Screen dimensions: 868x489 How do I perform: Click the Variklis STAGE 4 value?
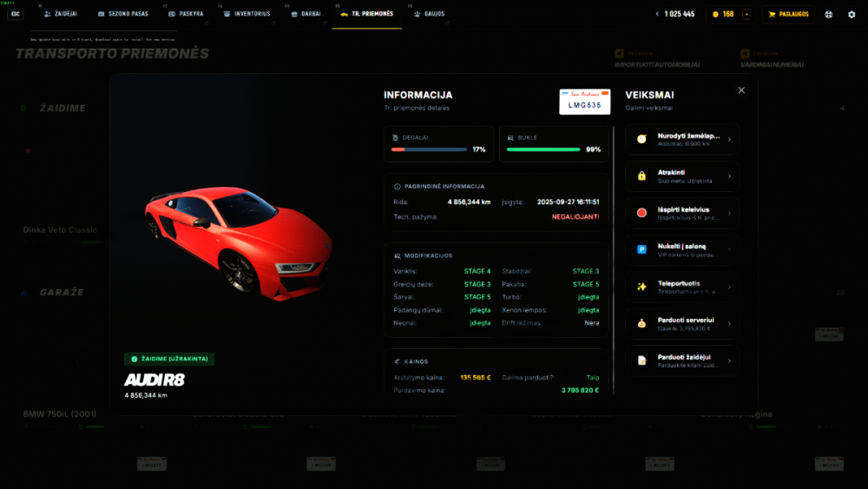(x=477, y=271)
